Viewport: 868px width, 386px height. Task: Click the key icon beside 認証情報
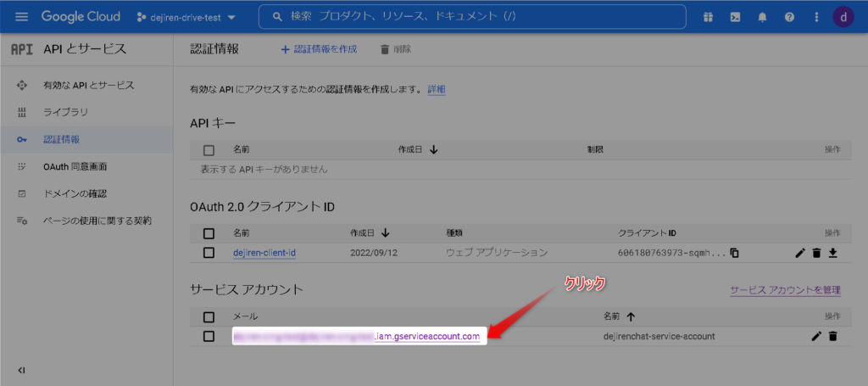(21, 140)
